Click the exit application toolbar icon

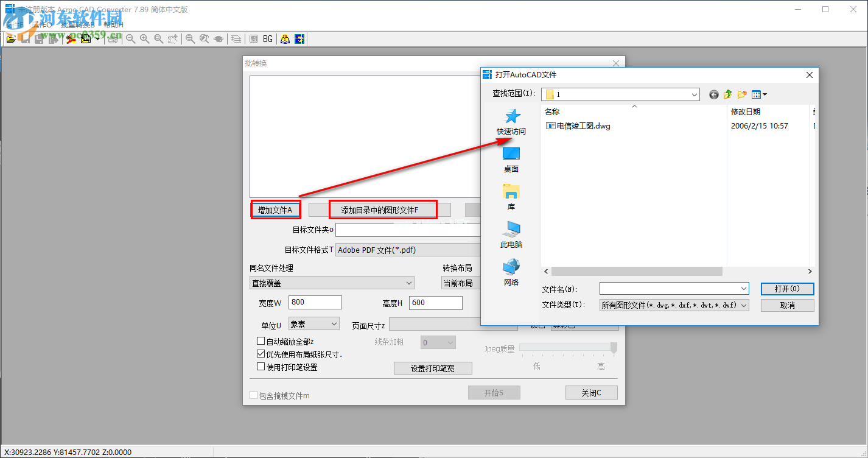pos(299,39)
